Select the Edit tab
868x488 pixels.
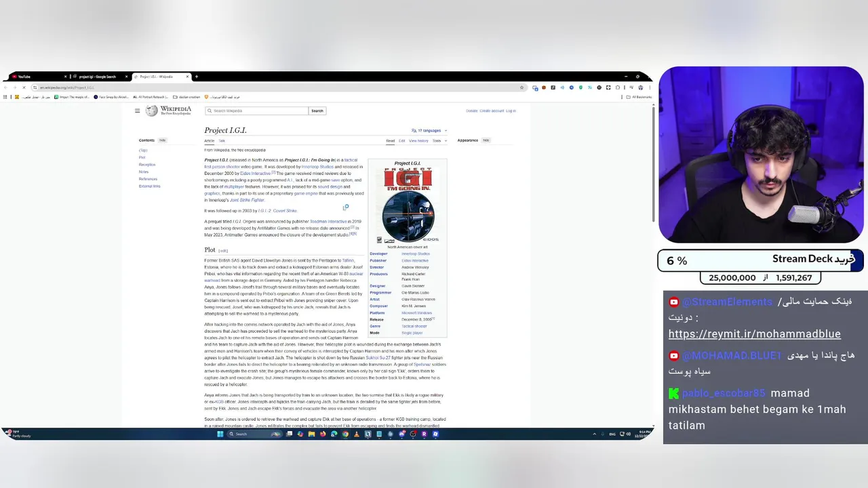click(401, 140)
